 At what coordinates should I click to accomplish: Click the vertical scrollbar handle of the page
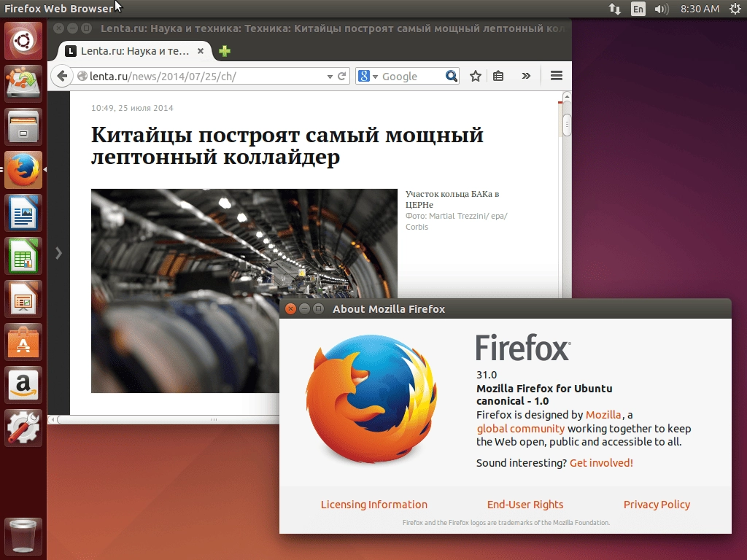coord(566,125)
